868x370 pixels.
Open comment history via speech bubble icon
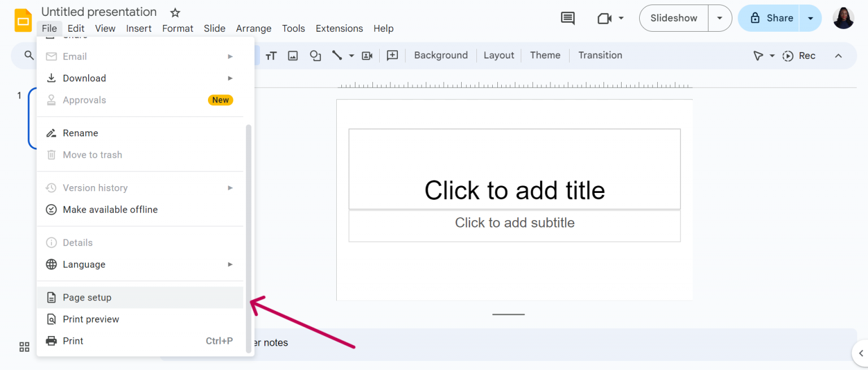[567, 18]
